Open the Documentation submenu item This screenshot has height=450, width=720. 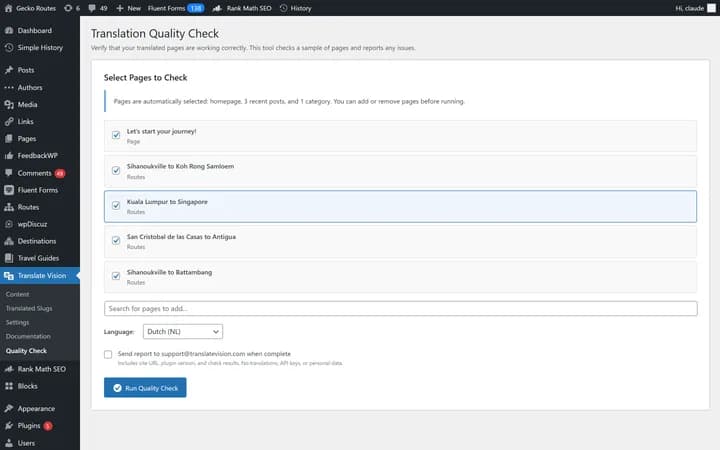28,336
